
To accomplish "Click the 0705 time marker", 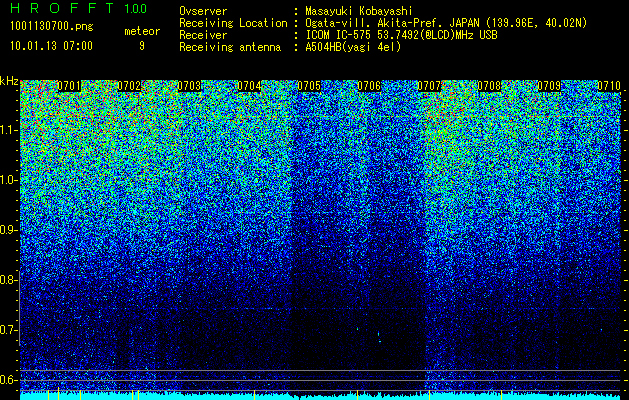I will click(309, 86).
